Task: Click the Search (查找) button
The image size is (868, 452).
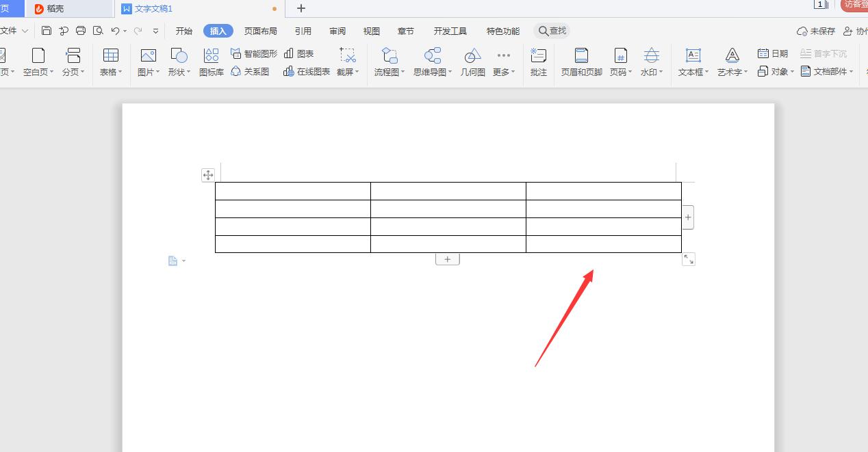Action: click(552, 31)
